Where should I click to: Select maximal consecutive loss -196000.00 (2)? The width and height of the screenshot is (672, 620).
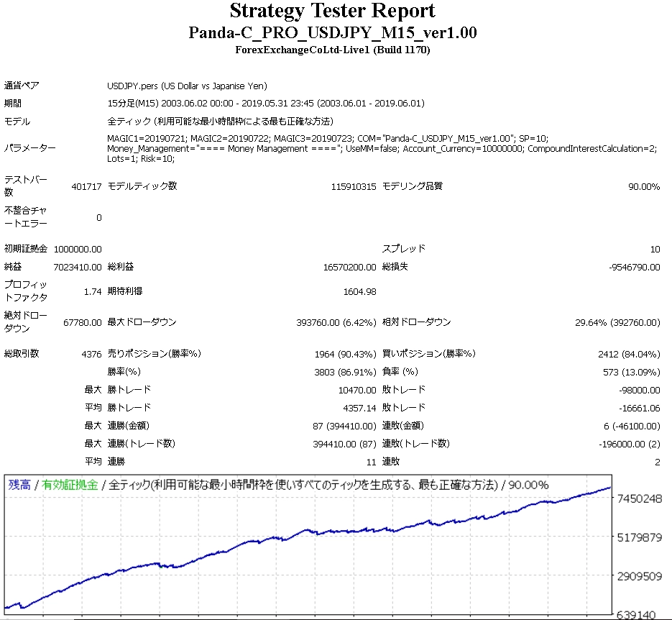(x=629, y=445)
